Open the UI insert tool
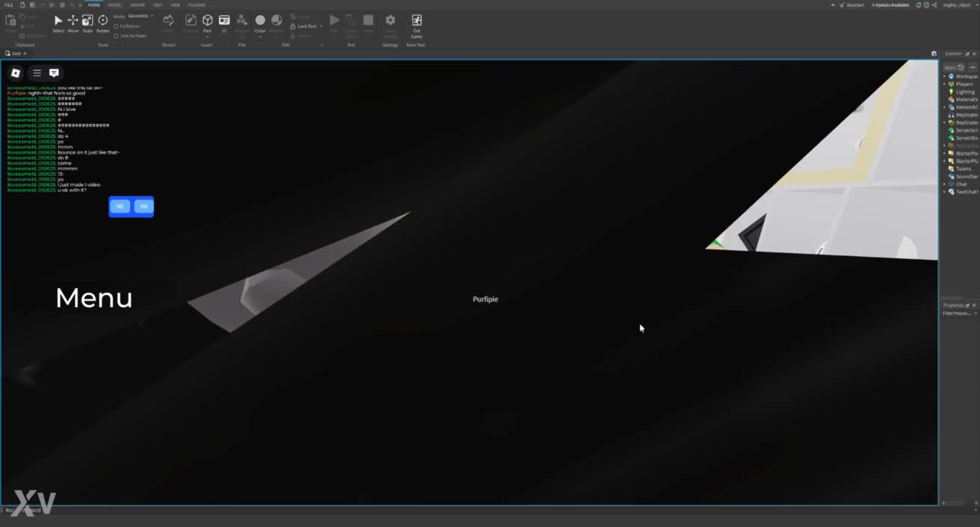 coord(224,21)
